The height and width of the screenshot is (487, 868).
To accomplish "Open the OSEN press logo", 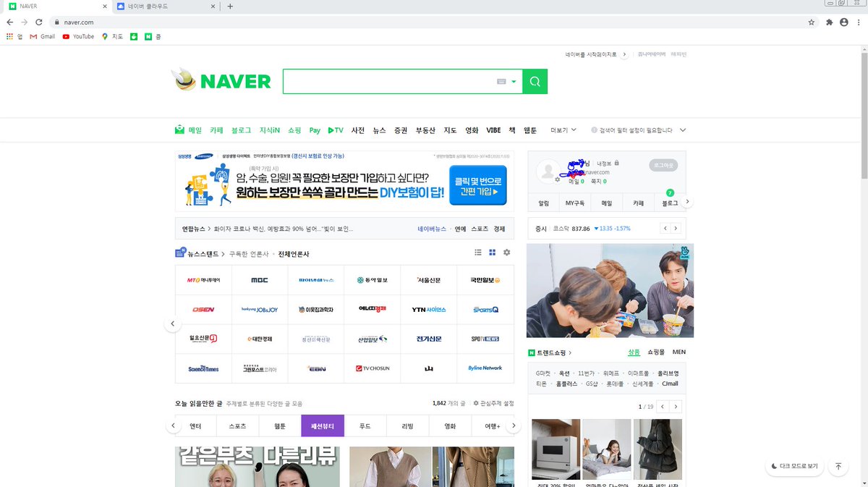I will [x=203, y=310].
